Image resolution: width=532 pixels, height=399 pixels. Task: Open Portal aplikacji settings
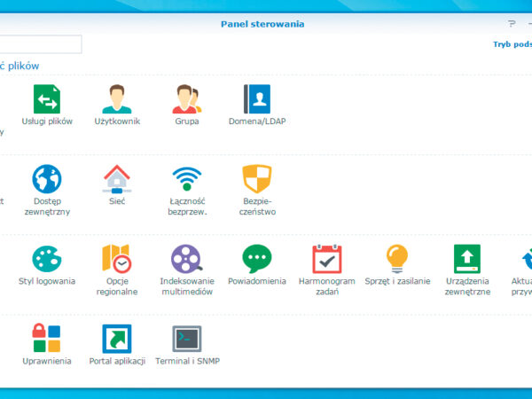tap(117, 339)
